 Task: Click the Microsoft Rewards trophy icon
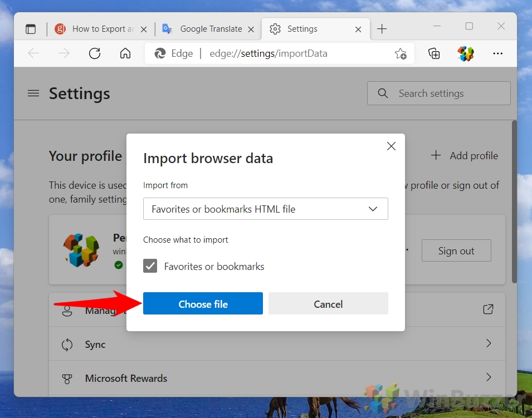tap(67, 378)
